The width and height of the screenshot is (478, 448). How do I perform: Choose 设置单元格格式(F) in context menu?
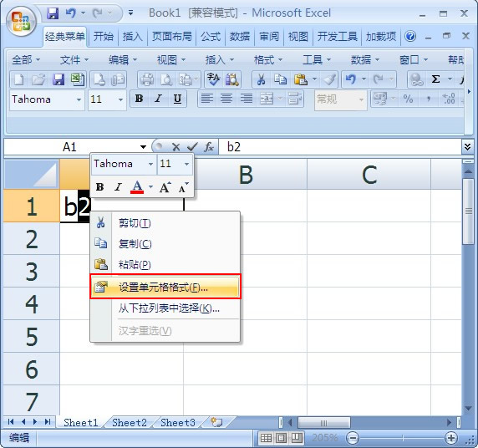pyautogui.click(x=165, y=287)
